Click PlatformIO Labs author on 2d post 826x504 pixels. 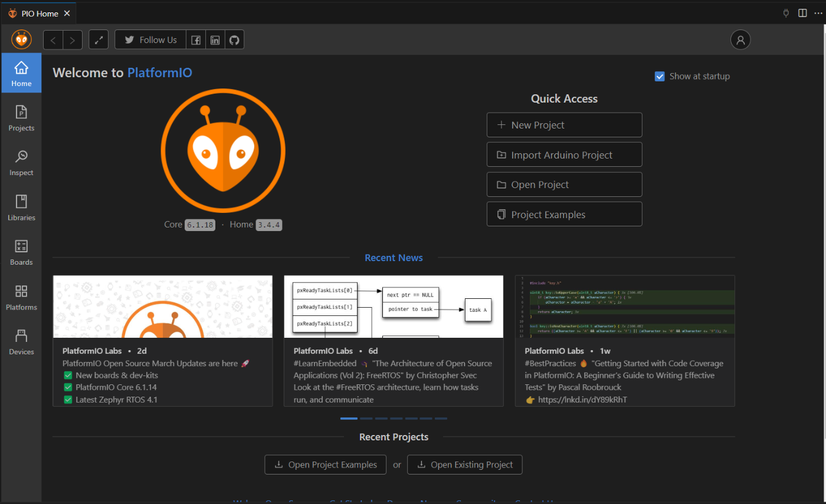point(92,351)
